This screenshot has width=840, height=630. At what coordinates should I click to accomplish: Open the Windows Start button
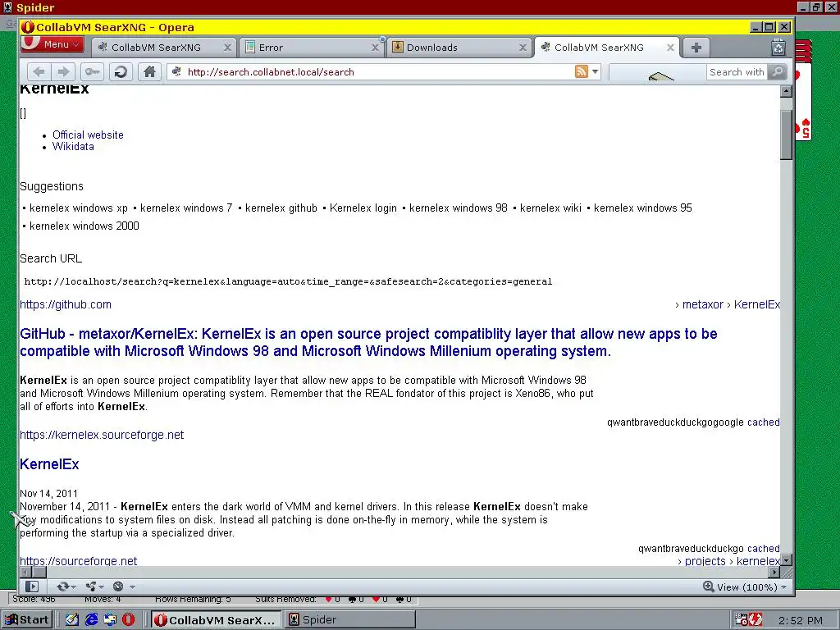[27, 620]
